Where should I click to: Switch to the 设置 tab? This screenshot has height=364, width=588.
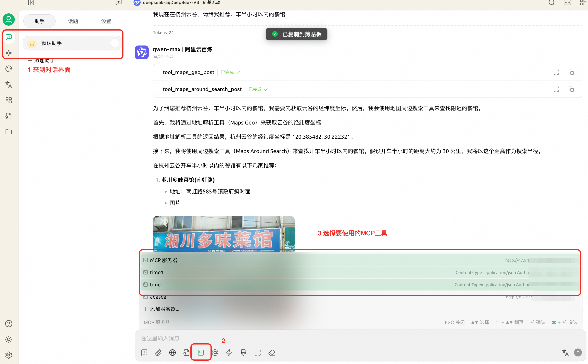[106, 21]
